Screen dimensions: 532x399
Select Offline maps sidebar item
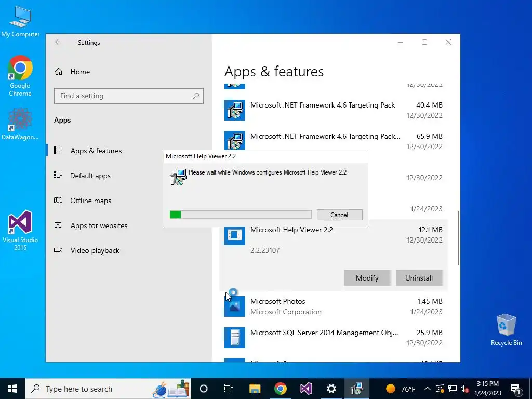pos(129,201)
